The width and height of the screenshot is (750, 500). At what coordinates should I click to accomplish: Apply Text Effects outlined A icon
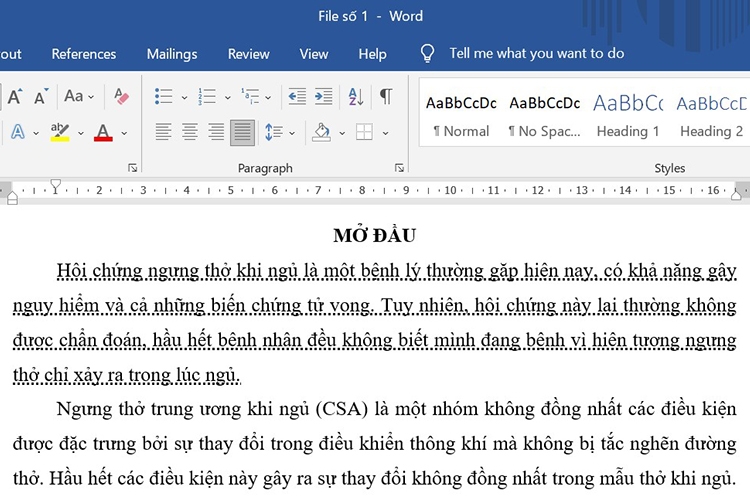pos(18,132)
